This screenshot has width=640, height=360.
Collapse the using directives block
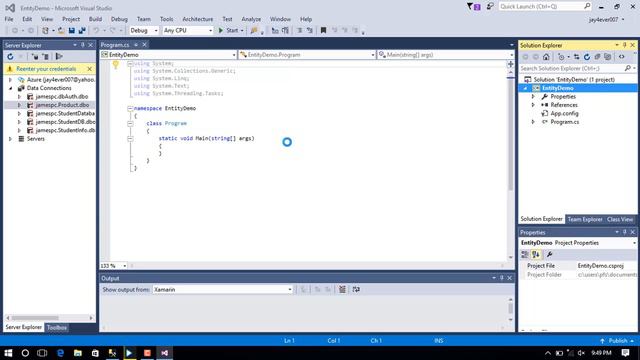[130, 64]
